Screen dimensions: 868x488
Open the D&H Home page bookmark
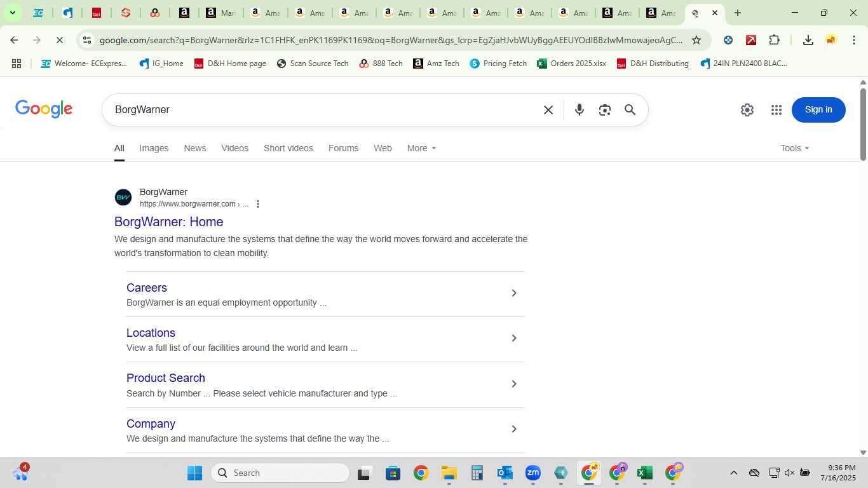[230, 64]
